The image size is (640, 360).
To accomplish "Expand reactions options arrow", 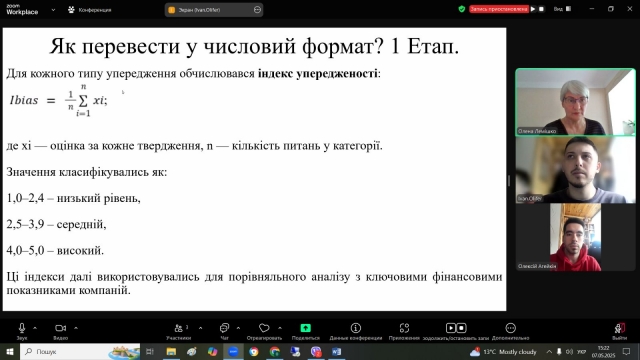I will 280,328.
